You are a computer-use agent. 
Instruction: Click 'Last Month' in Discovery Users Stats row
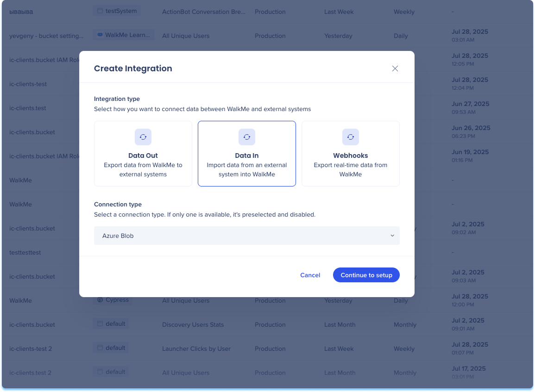pos(340,324)
